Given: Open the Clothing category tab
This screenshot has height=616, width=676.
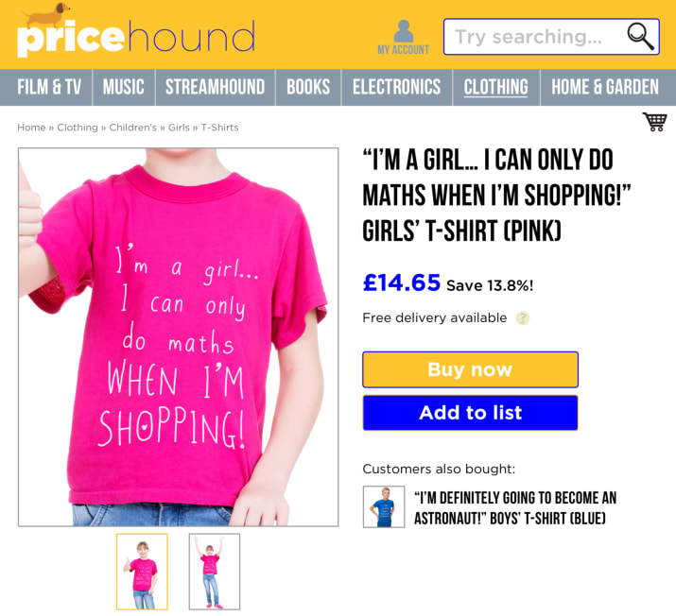Looking at the screenshot, I should click(x=495, y=87).
